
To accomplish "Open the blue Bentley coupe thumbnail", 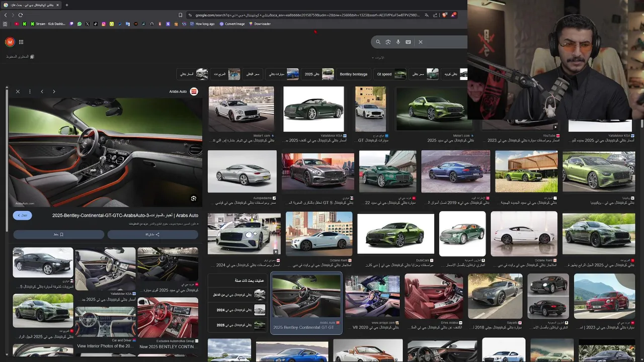I will (455, 171).
